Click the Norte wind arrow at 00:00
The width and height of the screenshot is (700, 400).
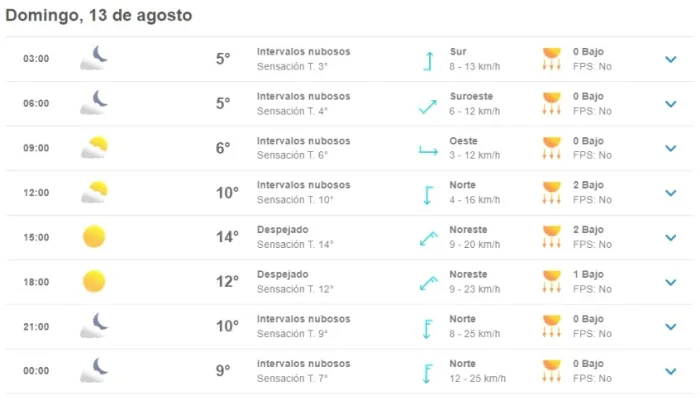[427, 374]
